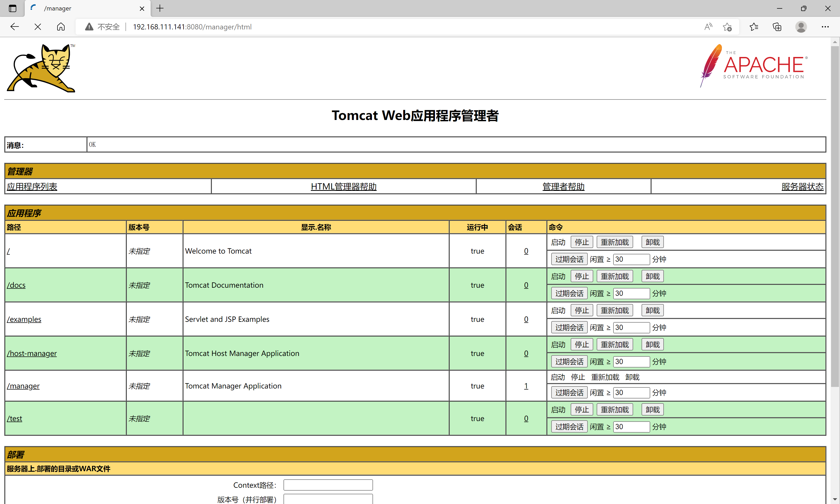Expire sessions for /host-manager
The width and height of the screenshot is (840, 504).
click(569, 361)
